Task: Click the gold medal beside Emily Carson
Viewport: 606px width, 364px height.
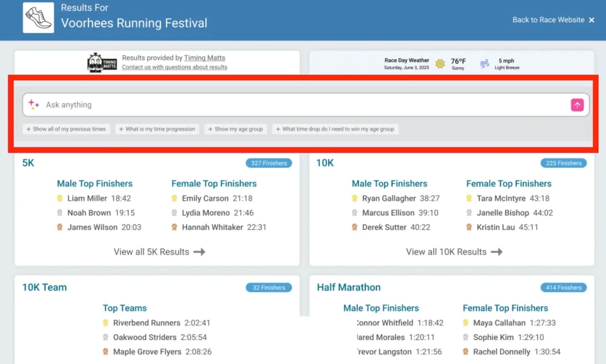Action: (x=174, y=198)
